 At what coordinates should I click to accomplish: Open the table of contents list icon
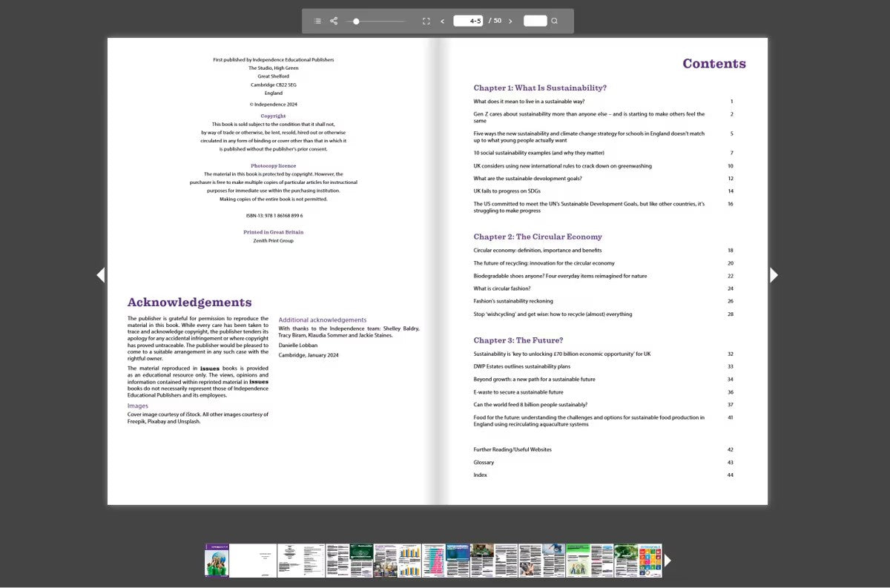317,21
